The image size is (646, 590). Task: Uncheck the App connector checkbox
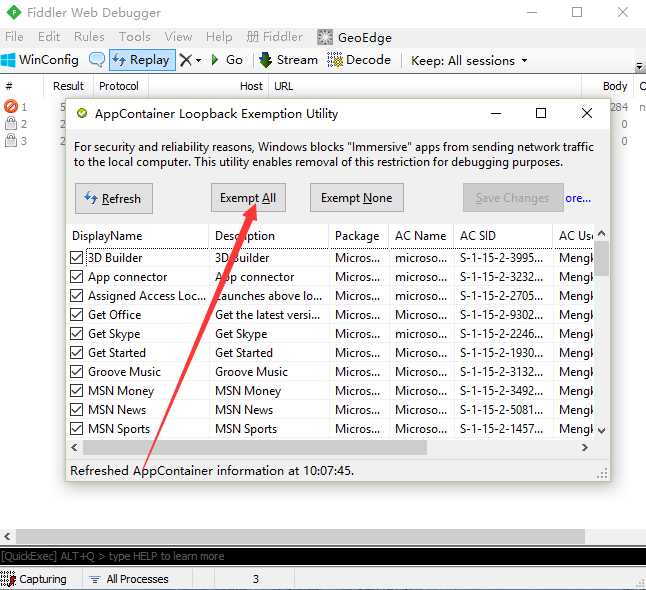point(76,276)
